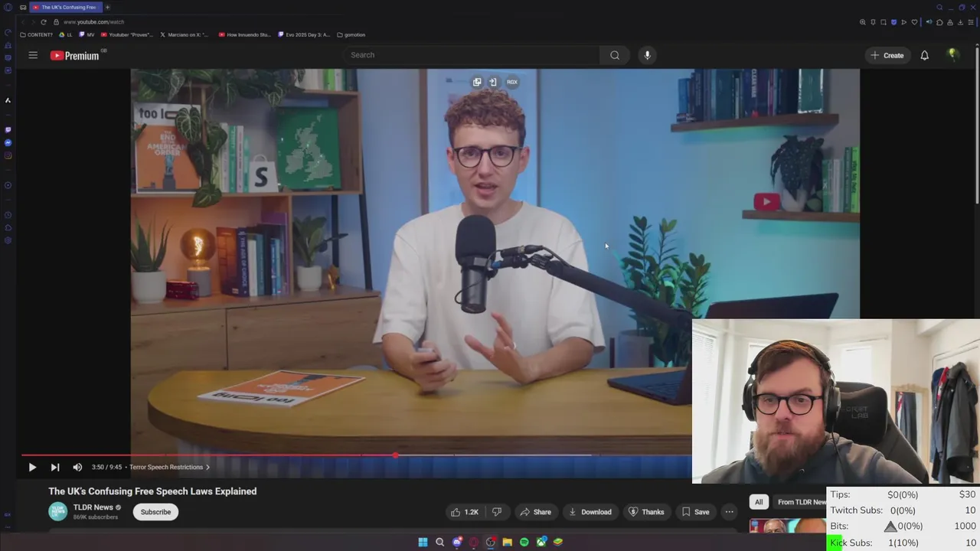Open the TLDR News channel avatar
980x551 pixels.
click(57, 511)
